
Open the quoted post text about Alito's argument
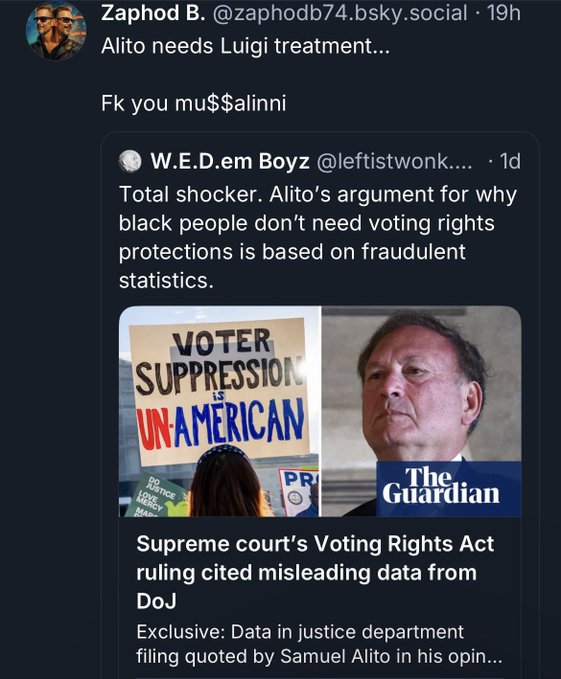point(318,237)
